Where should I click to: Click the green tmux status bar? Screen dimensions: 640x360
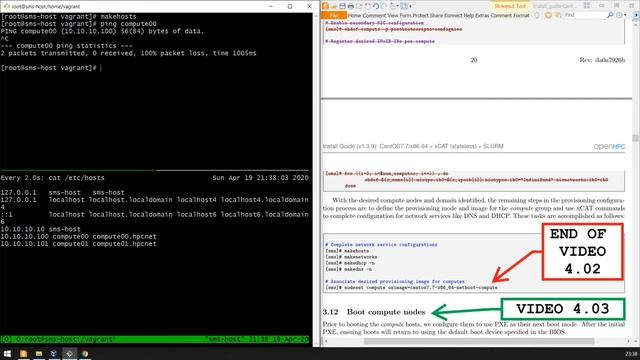[x=155, y=339]
